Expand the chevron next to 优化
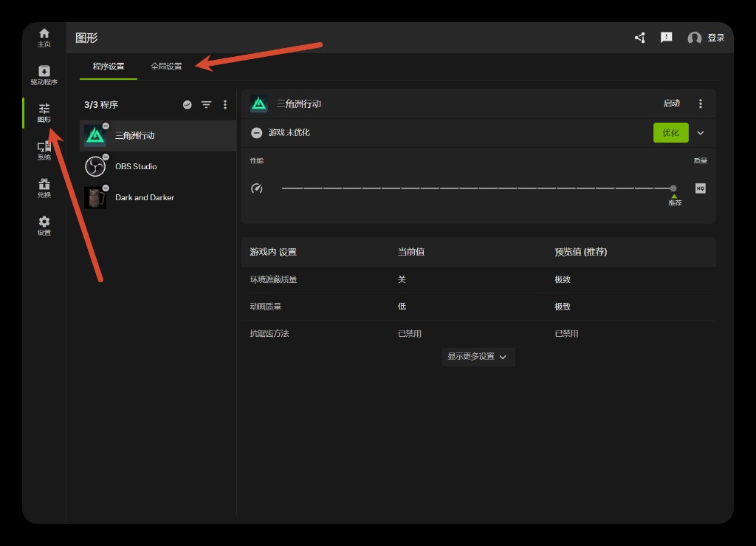Screen dimensions: 756x546 (701, 133)
